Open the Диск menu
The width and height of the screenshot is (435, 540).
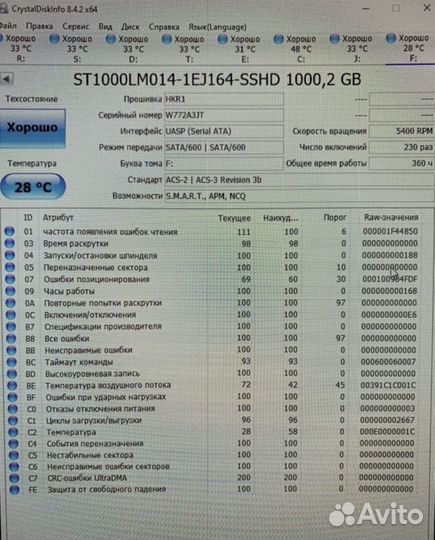(x=130, y=27)
